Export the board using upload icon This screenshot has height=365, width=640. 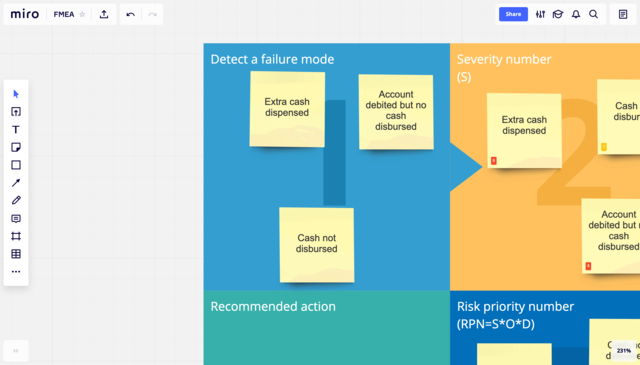click(x=104, y=14)
